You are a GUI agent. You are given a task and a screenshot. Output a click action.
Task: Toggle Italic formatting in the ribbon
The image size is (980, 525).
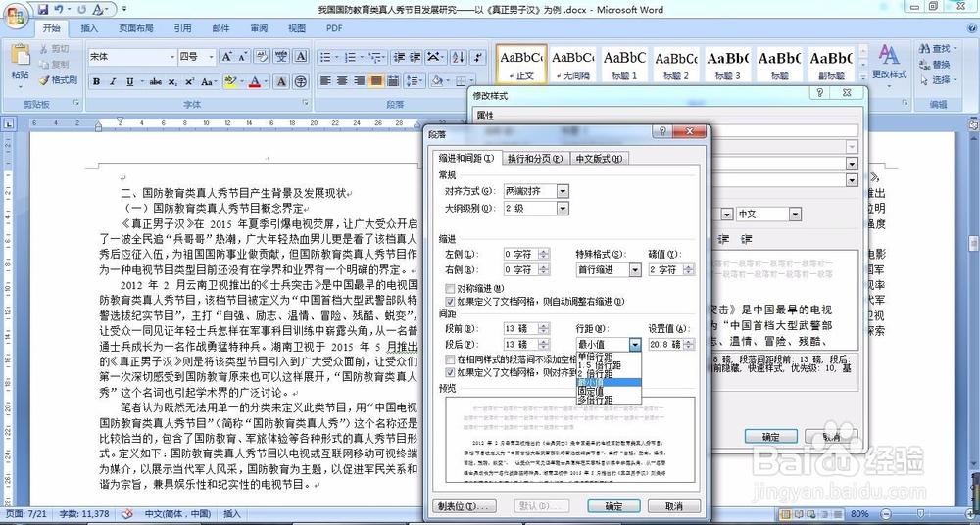point(113,82)
